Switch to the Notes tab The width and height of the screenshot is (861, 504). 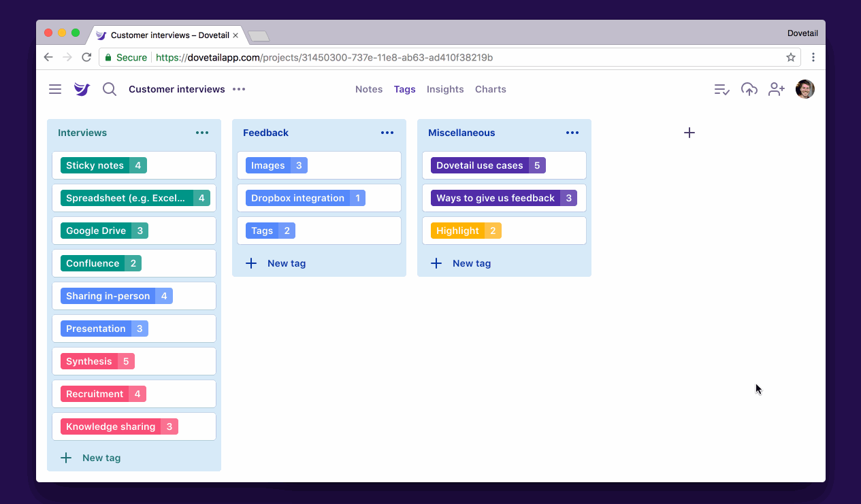[369, 89]
